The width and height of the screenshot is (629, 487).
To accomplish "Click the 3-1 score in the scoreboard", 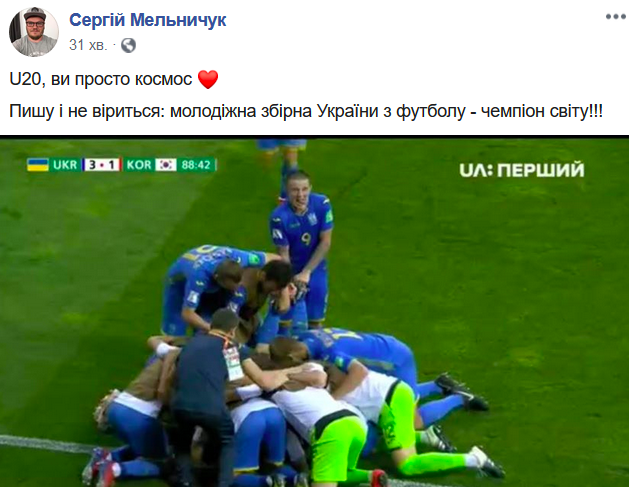I will (102, 165).
